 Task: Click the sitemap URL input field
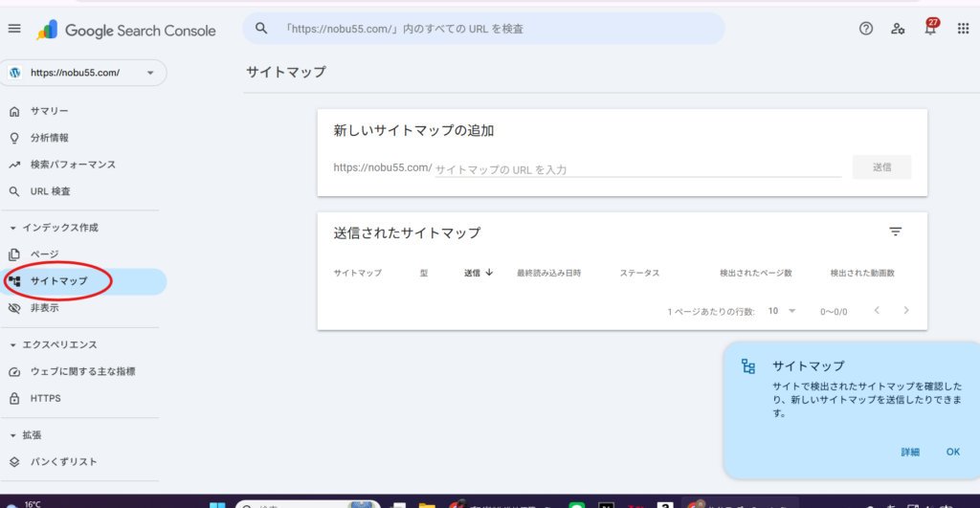[x=636, y=169]
